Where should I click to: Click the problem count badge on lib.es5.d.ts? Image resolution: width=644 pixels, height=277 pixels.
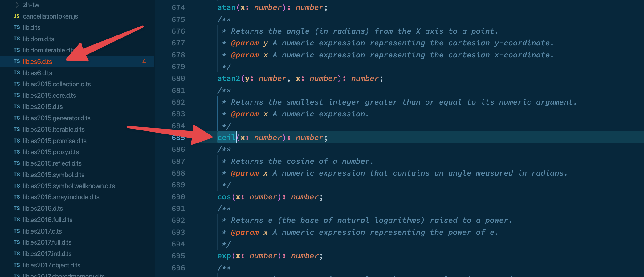(144, 61)
